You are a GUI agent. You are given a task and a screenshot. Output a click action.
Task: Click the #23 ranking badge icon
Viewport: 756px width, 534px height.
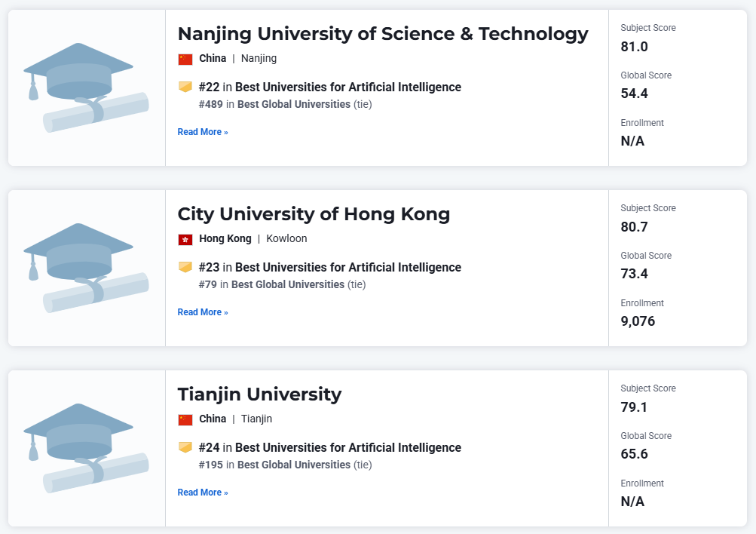coord(185,267)
